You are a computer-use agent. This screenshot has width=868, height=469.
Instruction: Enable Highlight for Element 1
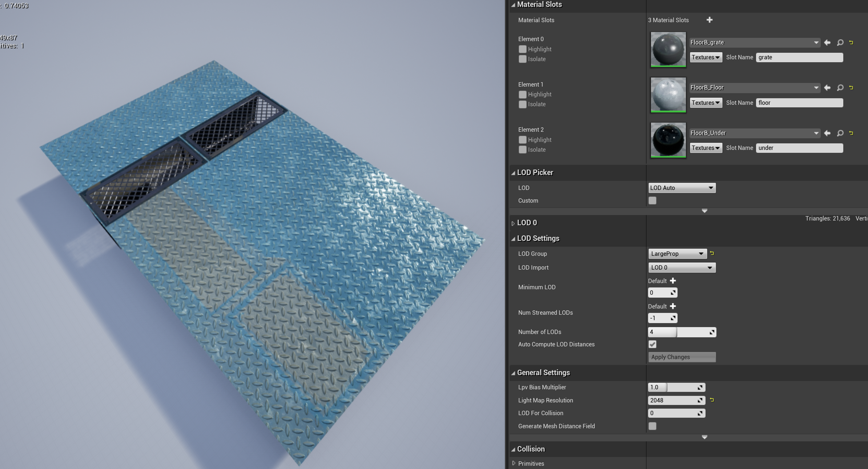point(522,94)
